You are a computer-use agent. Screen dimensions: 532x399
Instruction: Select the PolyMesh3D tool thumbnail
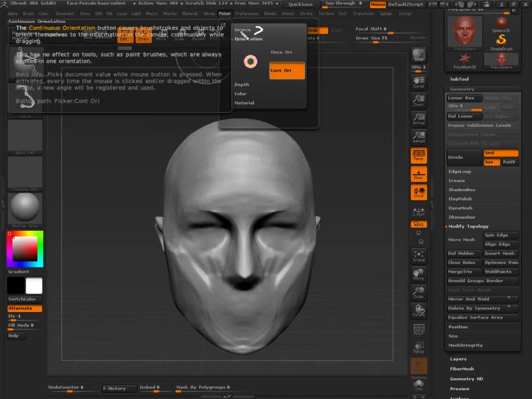pyautogui.click(x=464, y=60)
